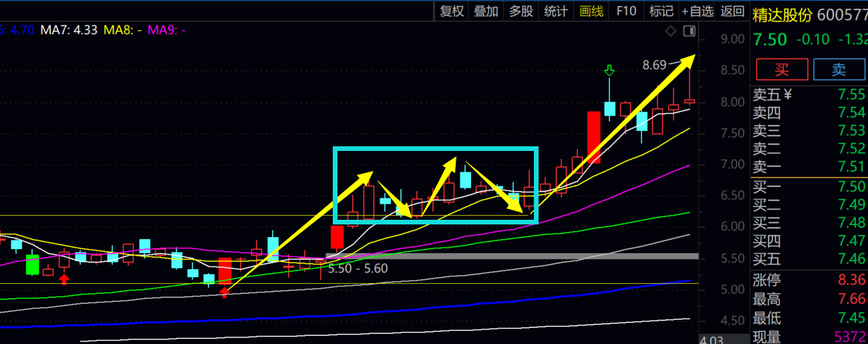This screenshot has height=344, width=868.
Task: Click the diamond icon above the chart
Action: pos(671,31)
